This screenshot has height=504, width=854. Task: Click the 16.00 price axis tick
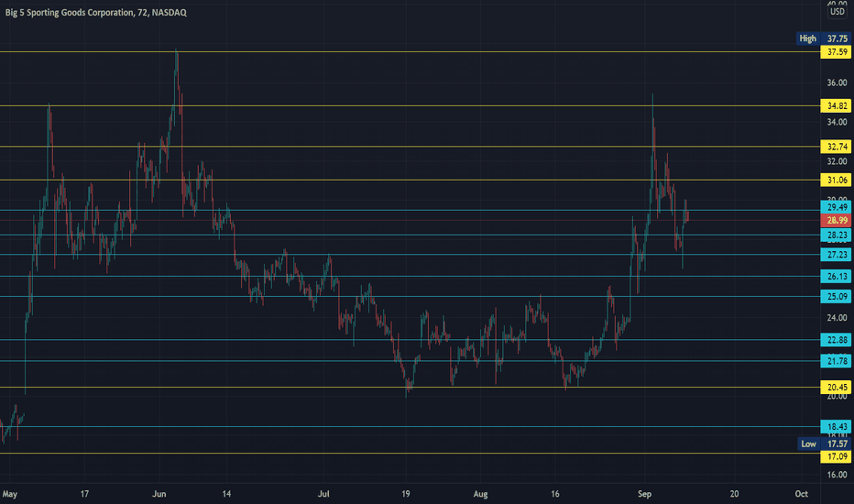point(838,475)
